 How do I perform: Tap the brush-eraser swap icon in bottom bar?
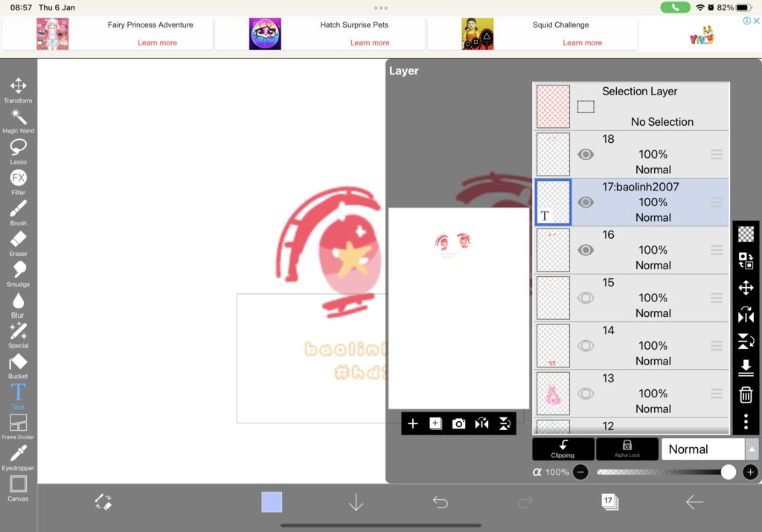pos(103,502)
